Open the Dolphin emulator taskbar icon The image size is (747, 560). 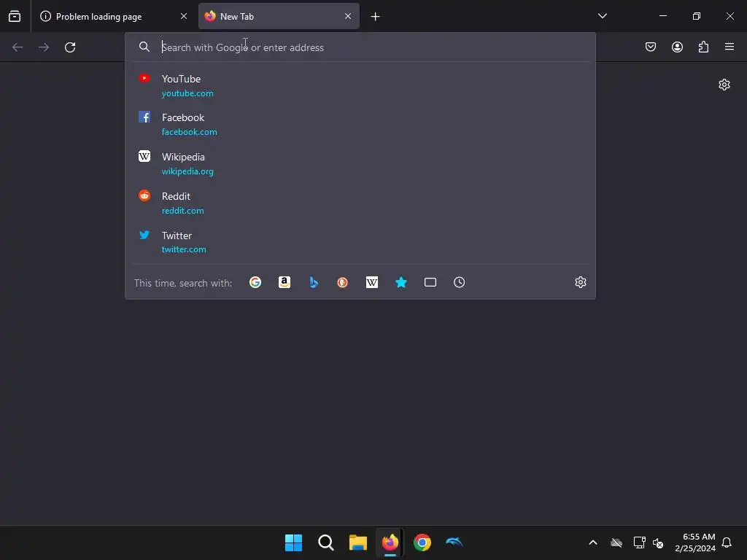click(454, 542)
